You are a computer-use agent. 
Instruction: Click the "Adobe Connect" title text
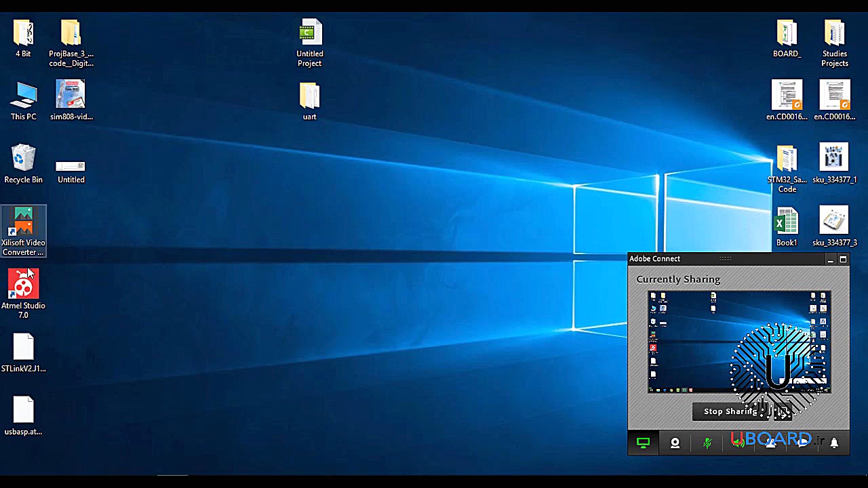(x=654, y=258)
